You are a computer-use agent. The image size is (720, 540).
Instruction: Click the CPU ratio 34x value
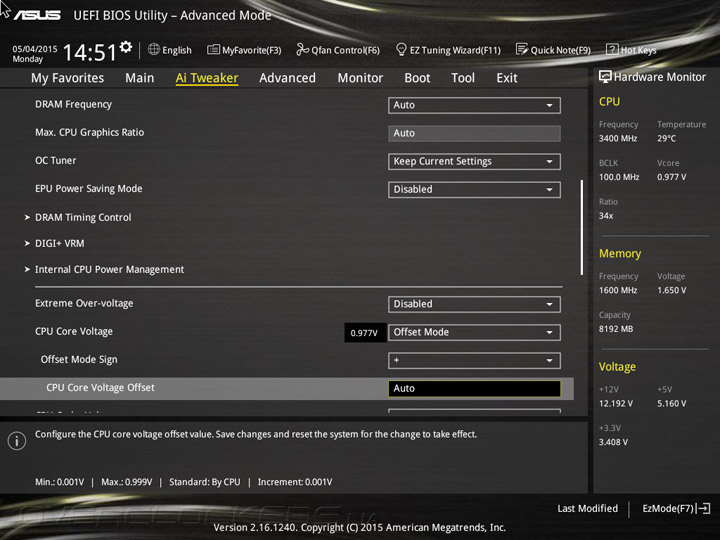click(606, 216)
